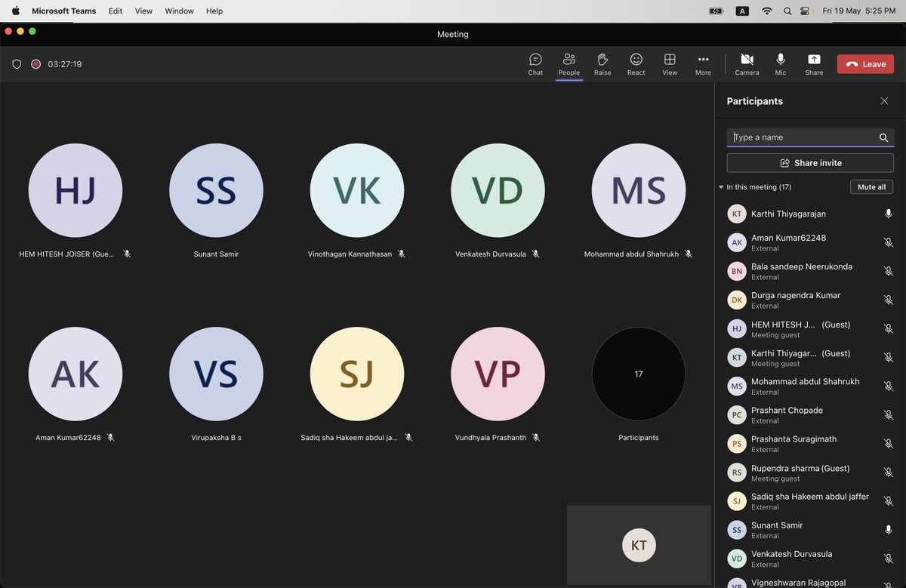Turn on the Camera
Screen dimensions: 906x588
(x=747, y=64)
